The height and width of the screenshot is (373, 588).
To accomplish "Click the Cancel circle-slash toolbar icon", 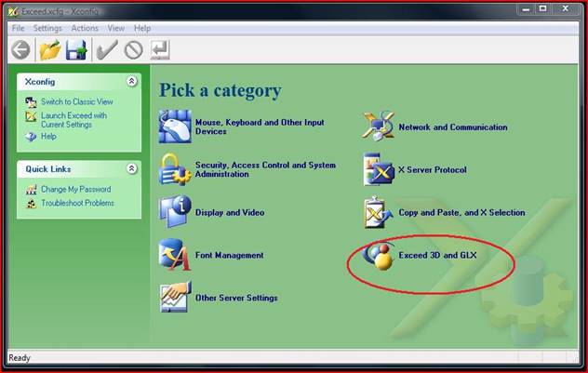I will (x=133, y=50).
